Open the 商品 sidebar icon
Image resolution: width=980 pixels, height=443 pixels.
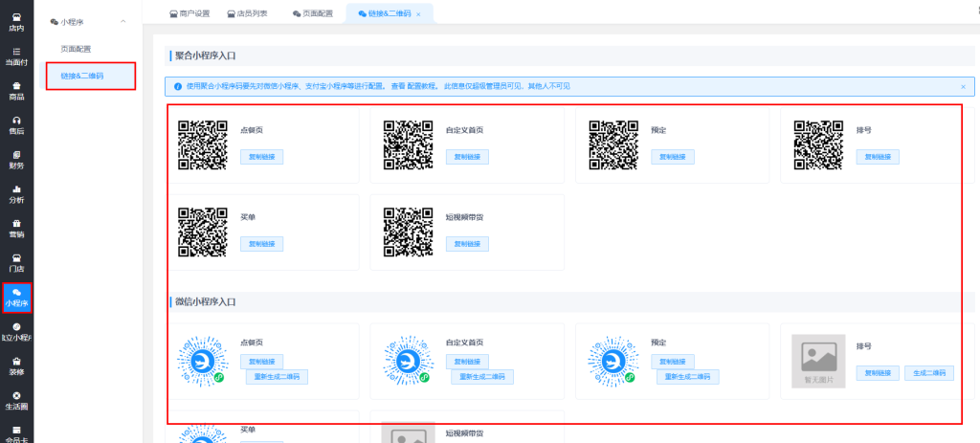pyautogui.click(x=16, y=90)
